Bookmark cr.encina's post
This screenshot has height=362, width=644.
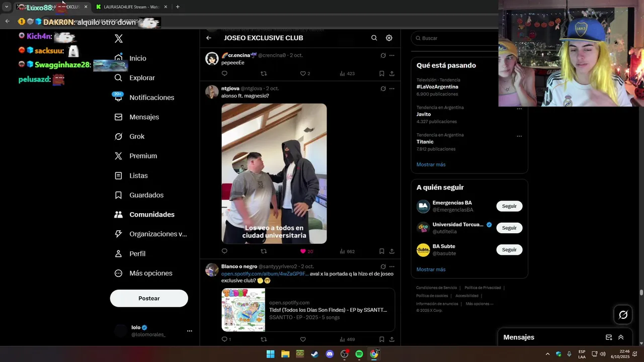(382, 73)
